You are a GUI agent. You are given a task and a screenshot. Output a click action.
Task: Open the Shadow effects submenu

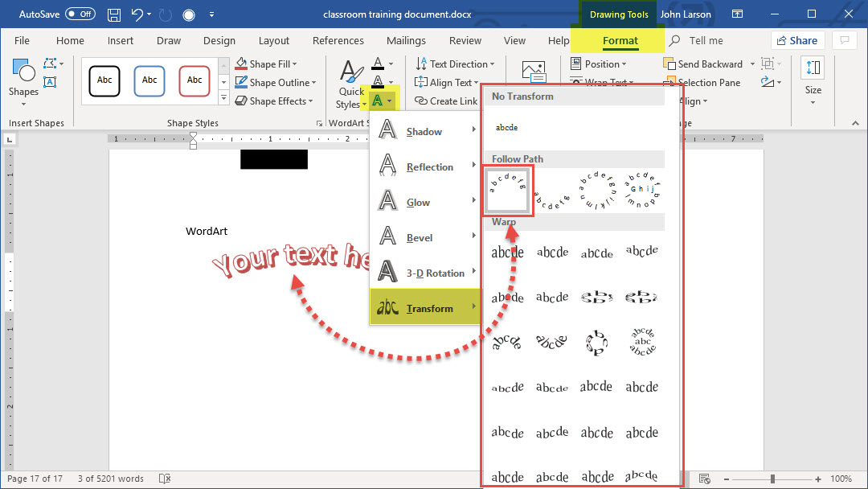[424, 132]
